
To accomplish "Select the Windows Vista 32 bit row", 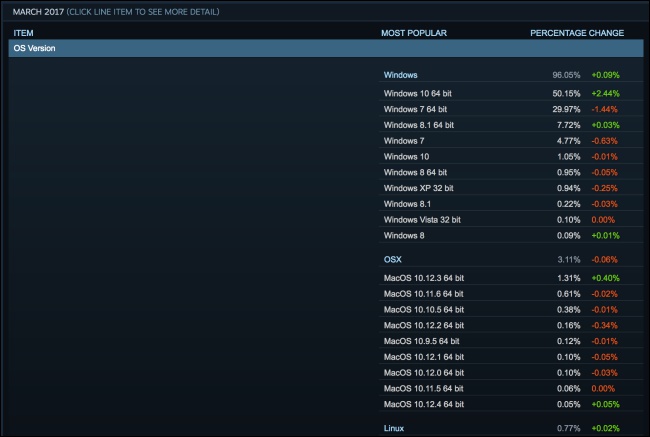I will 511,220.
